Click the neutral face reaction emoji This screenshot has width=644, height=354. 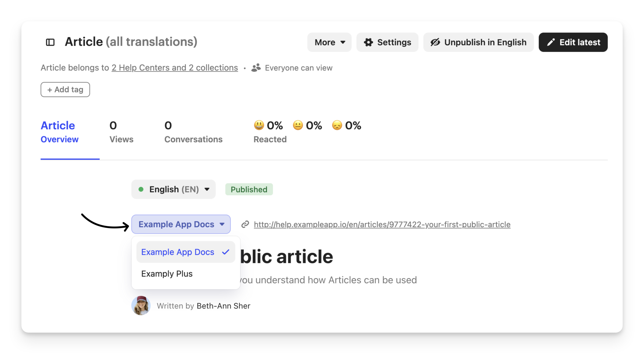pyautogui.click(x=298, y=125)
